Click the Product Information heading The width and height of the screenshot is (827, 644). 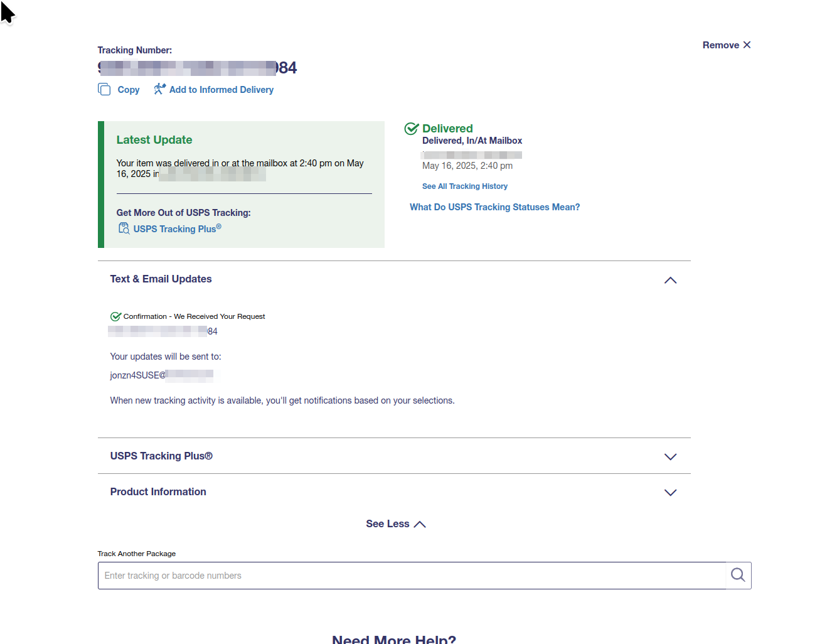coord(158,491)
